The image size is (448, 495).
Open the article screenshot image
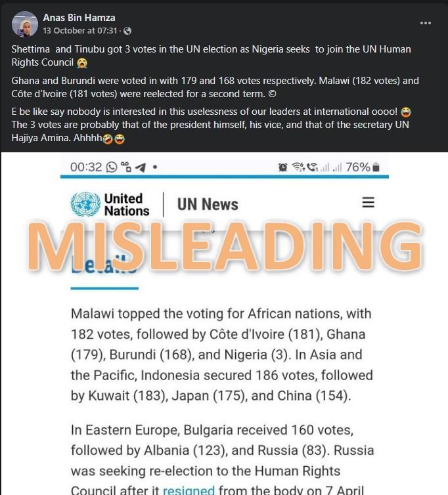pyautogui.click(x=225, y=324)
